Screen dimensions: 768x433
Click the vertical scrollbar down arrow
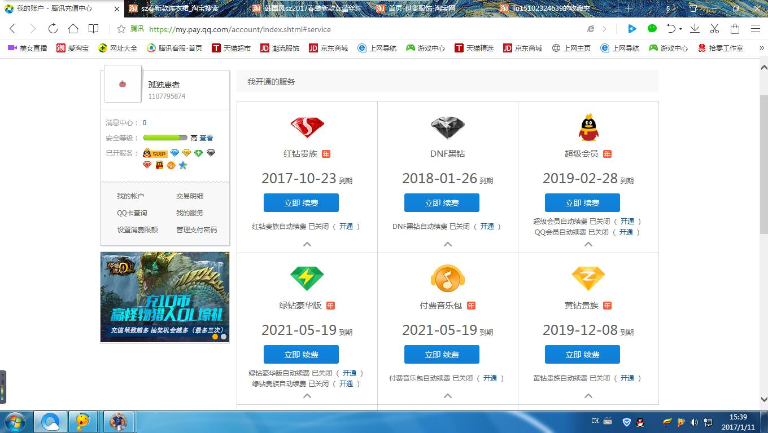[x=764, y=400]
